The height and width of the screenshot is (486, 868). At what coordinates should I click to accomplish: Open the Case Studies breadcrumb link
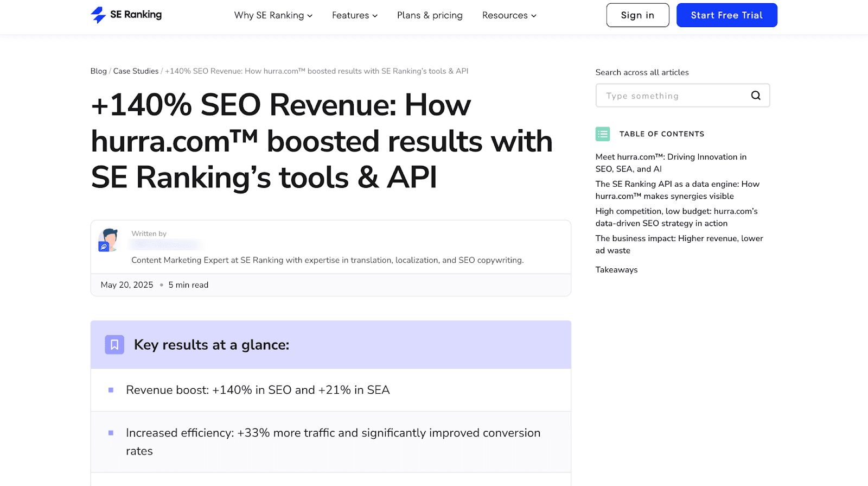click(136, 71)
